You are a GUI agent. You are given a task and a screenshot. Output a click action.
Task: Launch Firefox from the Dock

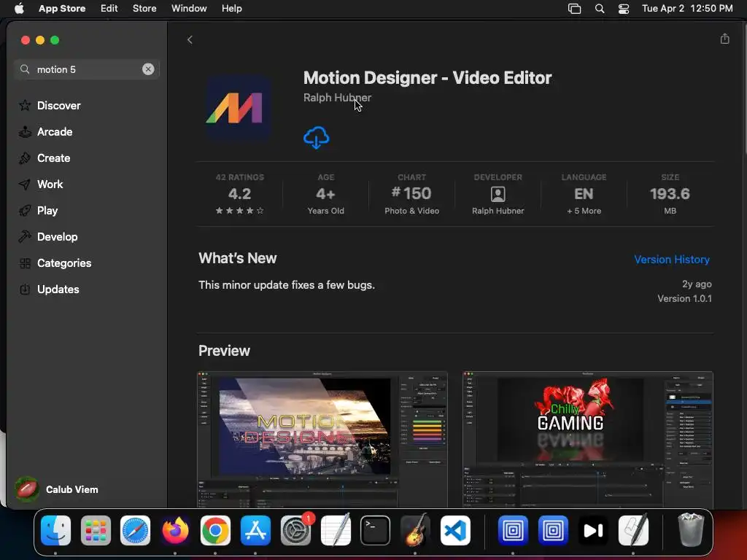(175, 531)
